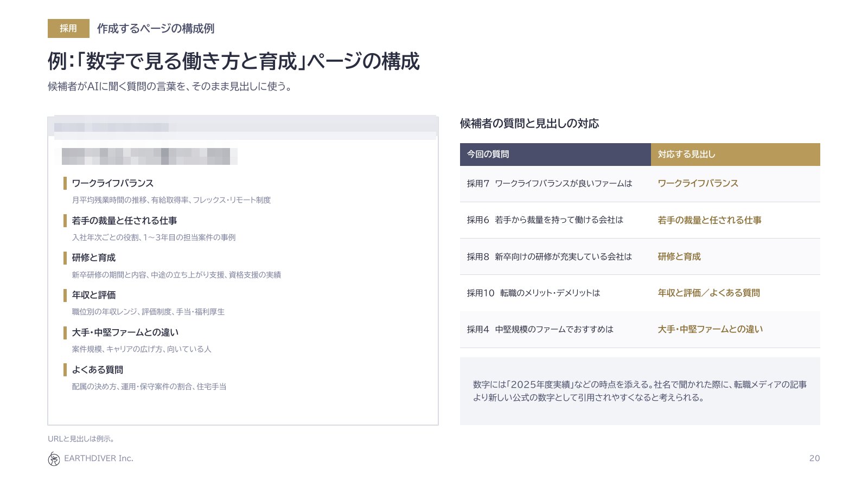The height and width of the screenshot is (488, 868).
Task: Click the 対応する見出し table header
Action: [736, 155]
